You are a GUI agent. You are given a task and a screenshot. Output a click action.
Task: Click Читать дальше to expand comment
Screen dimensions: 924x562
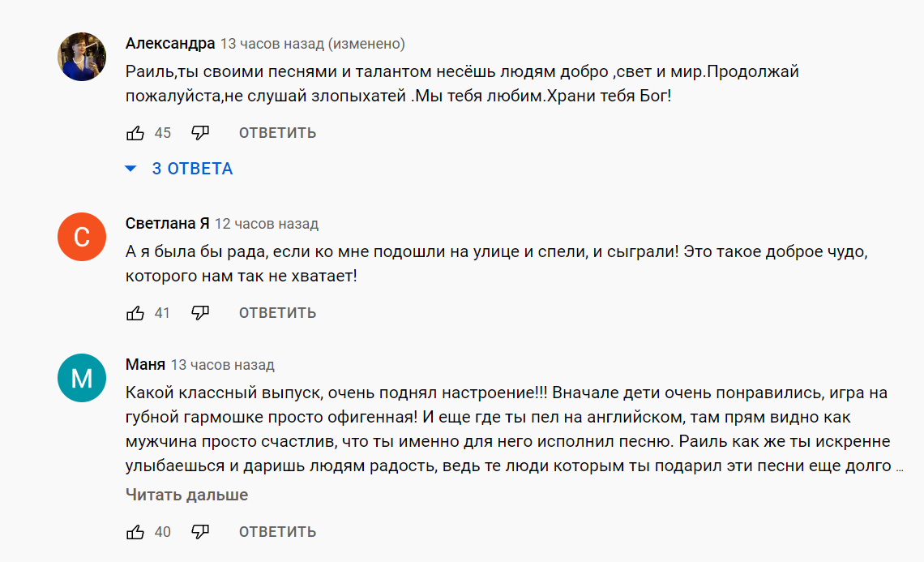[x=186, y=495]
